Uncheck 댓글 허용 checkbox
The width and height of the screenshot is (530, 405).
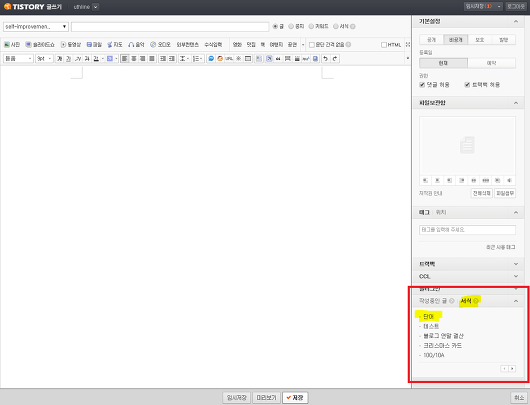pos(422,85)
